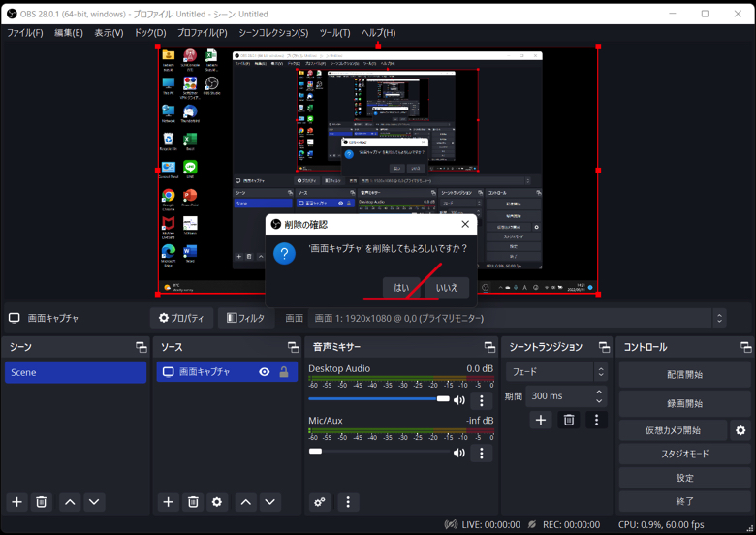The image size is (756, 535).
Task: Mute Mic/Aux speaker icon
Action: [x=459, y=453]
